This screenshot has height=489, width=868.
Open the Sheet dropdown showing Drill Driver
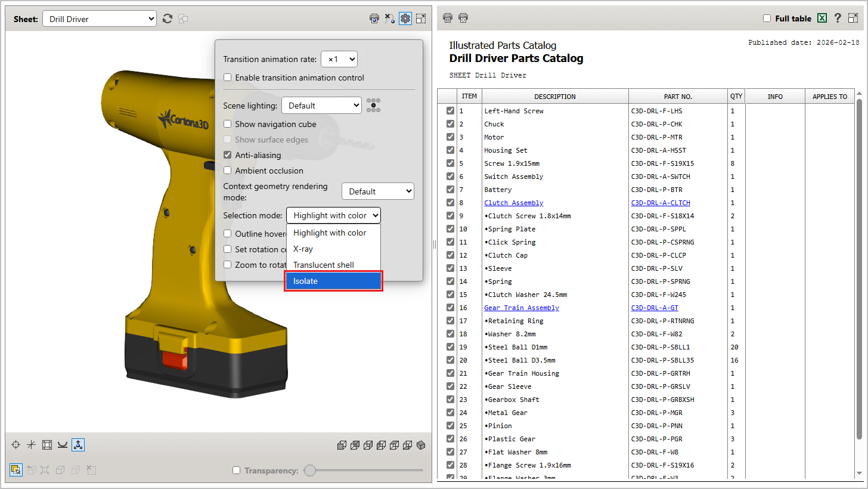(x=99, y=18)
